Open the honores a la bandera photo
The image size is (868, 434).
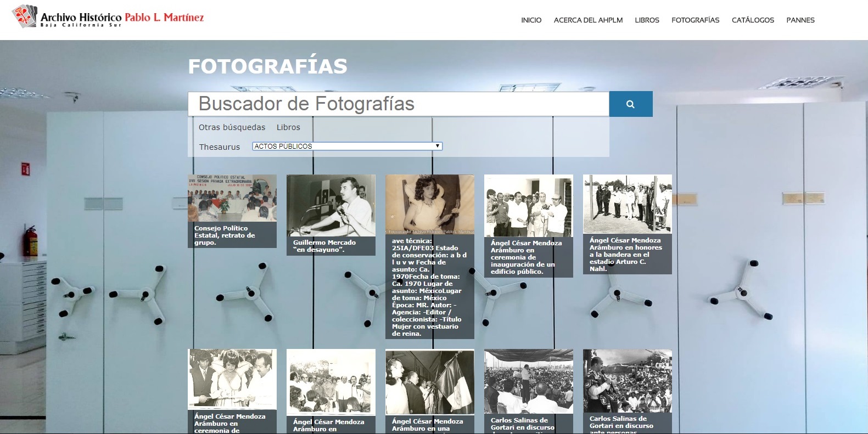(628, 204)
